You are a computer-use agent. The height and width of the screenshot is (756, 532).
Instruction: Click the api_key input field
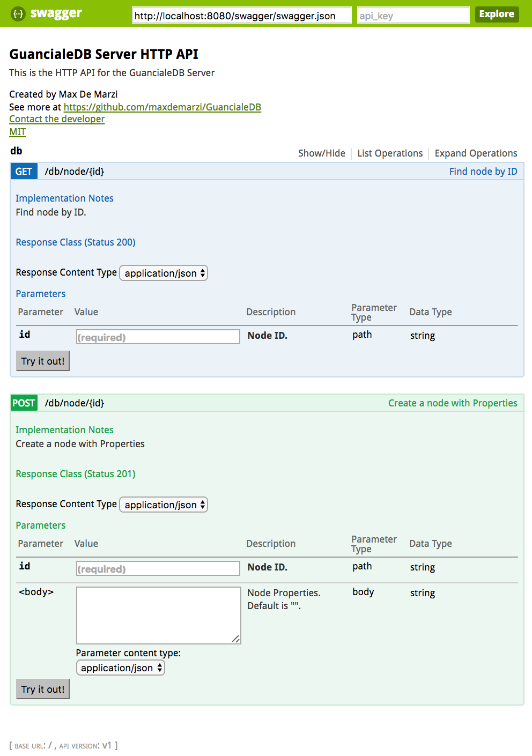coord(413,16)
